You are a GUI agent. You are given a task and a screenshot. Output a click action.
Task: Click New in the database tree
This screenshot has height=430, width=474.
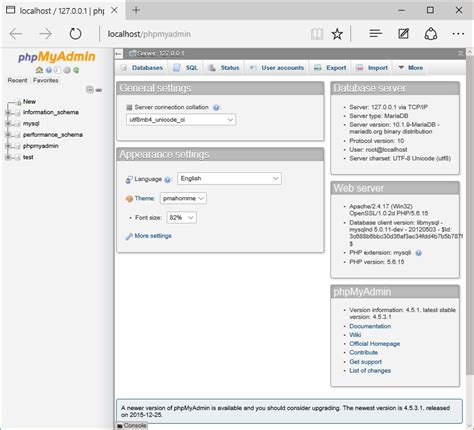29,102
